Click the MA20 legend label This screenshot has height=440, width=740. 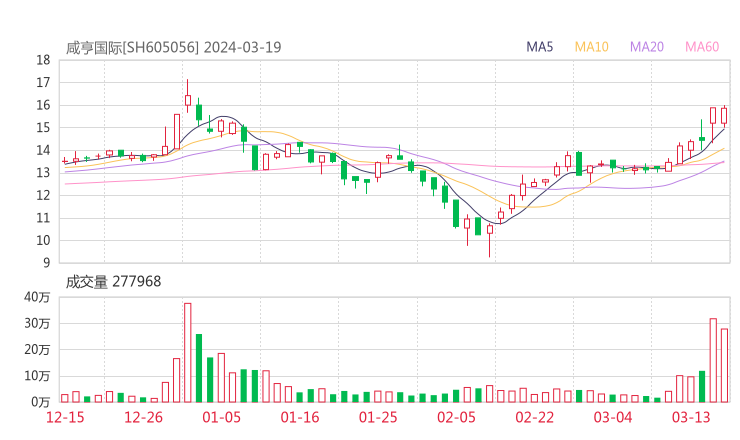(x=647, y=47)
